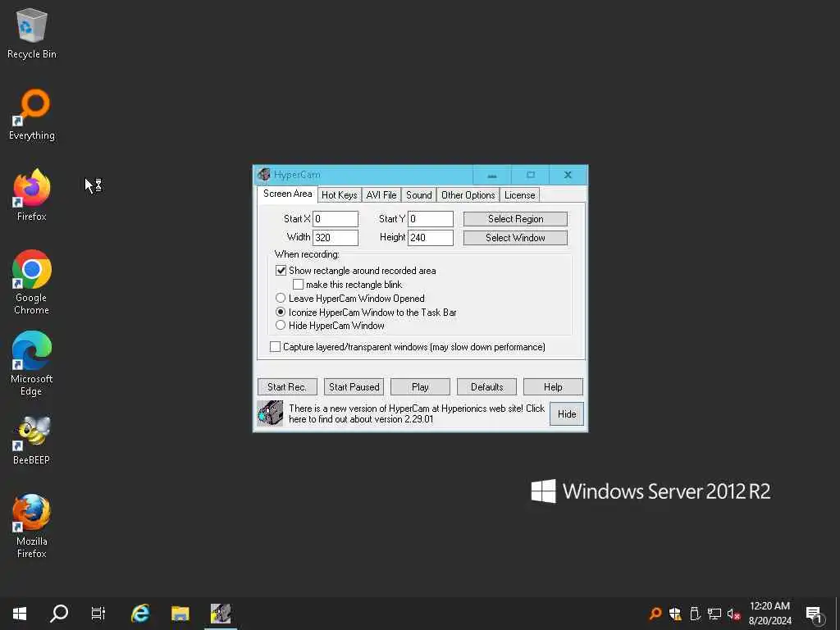Click the HyperCam taskbar icon
The width and height of the screenshot is (840, 630).
(x=221, y=614)
